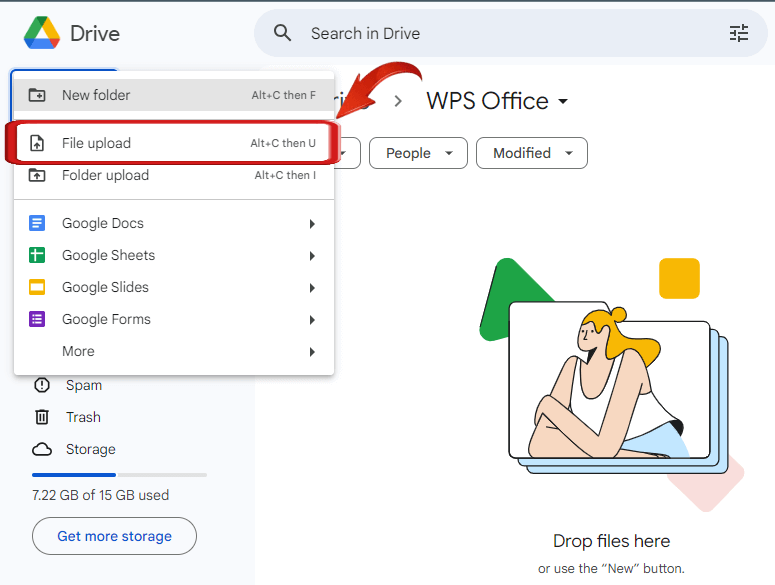Select New folder menu entry
The width and height of the screenshot is (775, 585).
(x=174, y=95)
